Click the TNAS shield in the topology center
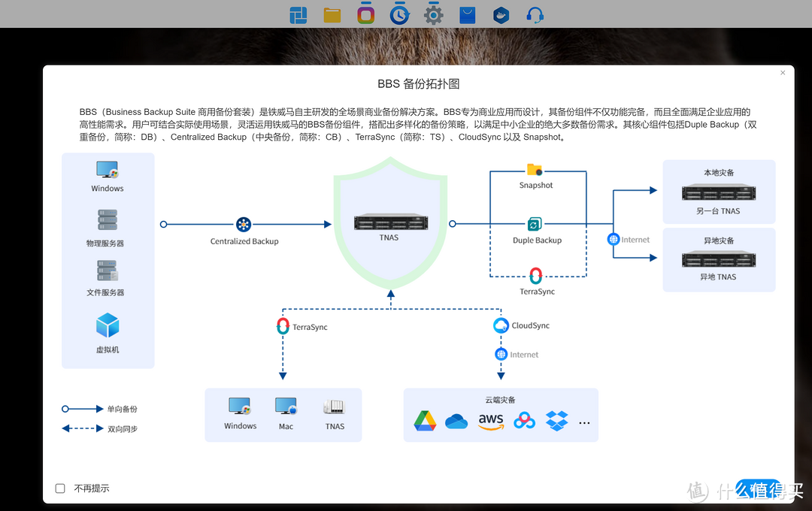The width and height of the screenshot is (812, 511). (390, 222)
